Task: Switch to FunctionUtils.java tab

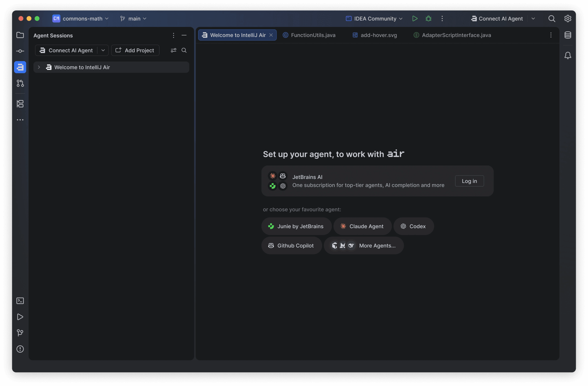Action: pos(309,35)
